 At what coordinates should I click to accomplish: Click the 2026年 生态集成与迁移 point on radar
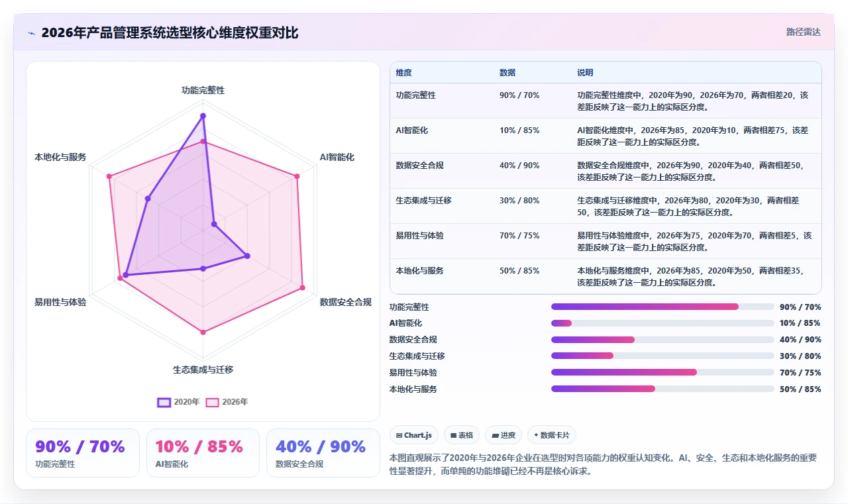pos(203,332)
